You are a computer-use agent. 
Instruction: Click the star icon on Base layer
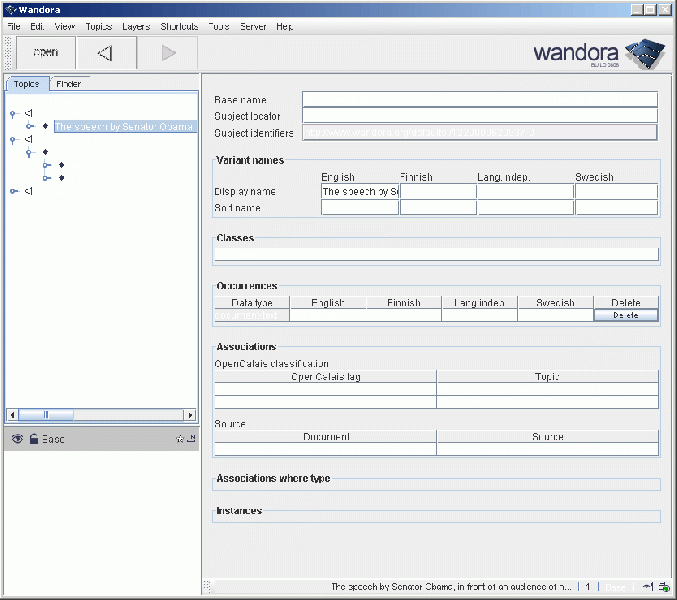[179, 439]
